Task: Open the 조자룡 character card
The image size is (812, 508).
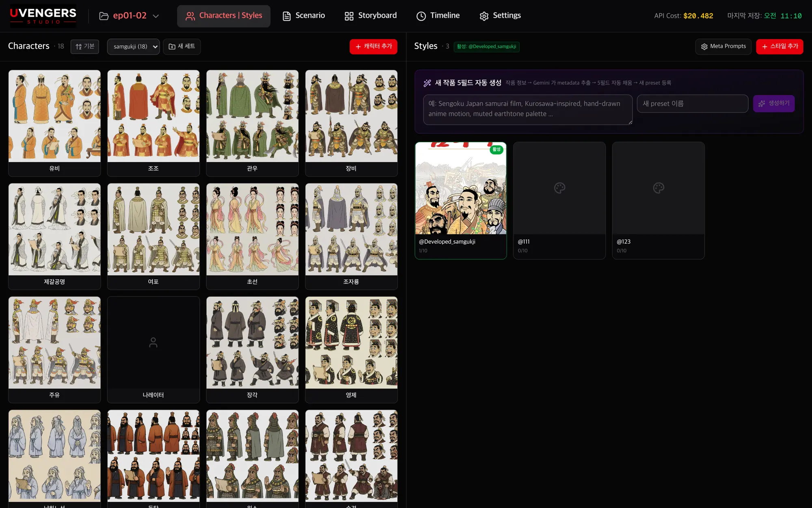Action: pos(351,237)
